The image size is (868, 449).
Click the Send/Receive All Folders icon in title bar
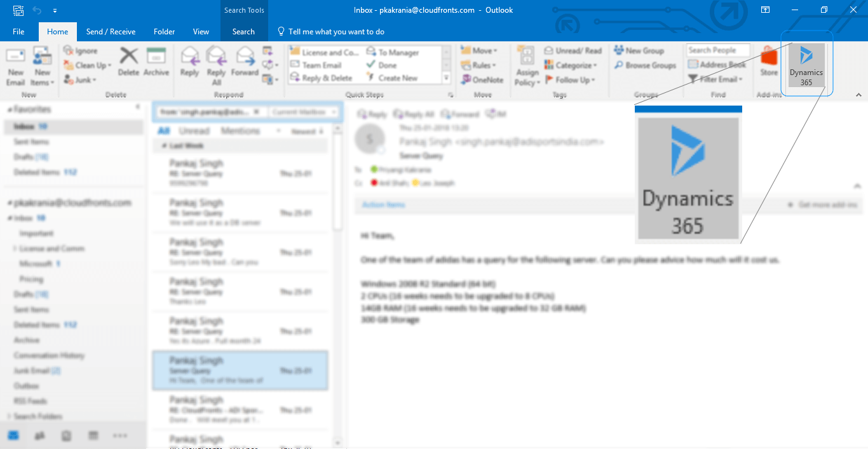[18, 10]
